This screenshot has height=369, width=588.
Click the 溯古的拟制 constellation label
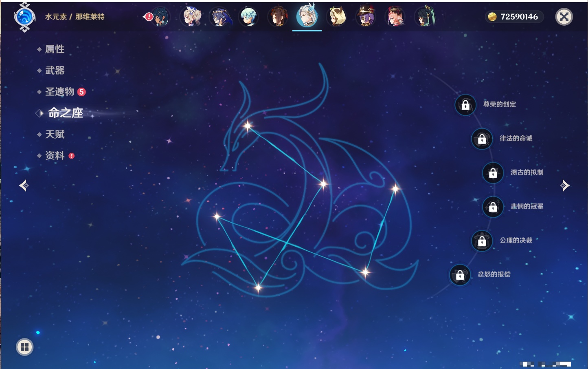pyautogui.click(x=527, y=172)
